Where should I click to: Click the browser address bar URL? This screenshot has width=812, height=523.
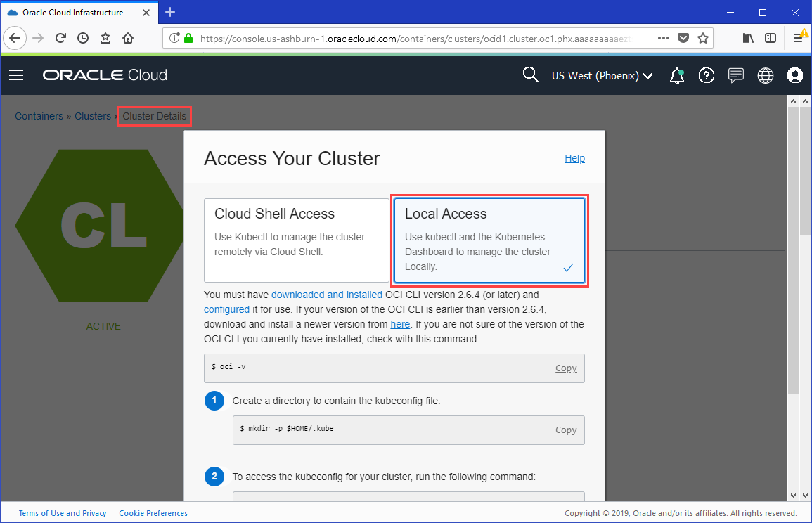pyautogui.click(x=415, y=39)
